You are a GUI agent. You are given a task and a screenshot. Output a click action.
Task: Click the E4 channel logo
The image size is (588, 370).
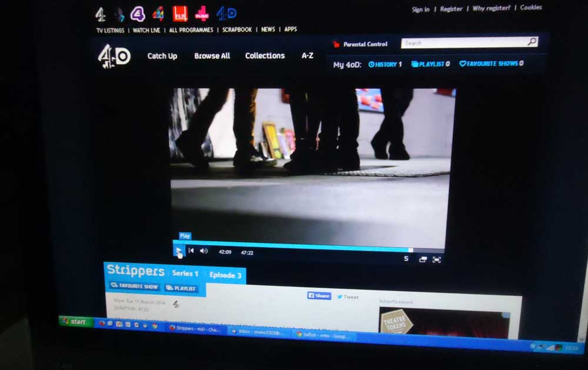(x=138, y=14)
